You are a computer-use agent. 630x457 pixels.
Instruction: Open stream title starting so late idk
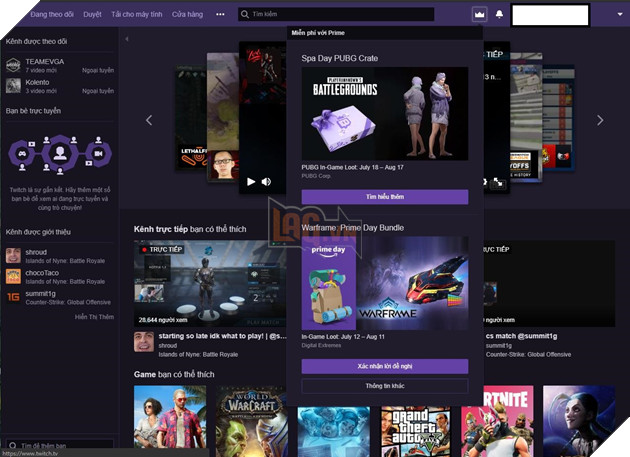coord(222,336)
